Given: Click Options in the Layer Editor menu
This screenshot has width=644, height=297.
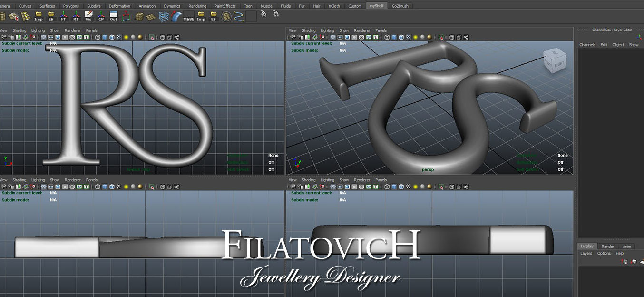Looking at the screenshot, I should [x=604, y=254].
